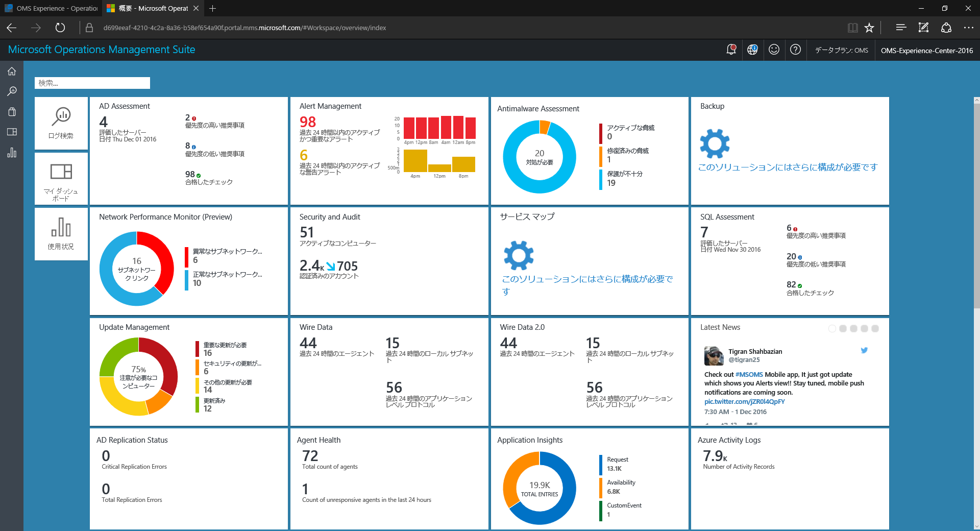Click the Antimalware Assessment donut chart
This screenshot has width=980, height=531.
coord(540,157)
